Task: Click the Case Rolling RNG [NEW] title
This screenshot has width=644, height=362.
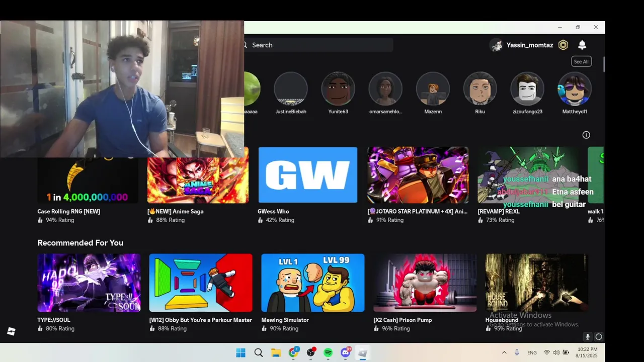Action: coord(68,212)
